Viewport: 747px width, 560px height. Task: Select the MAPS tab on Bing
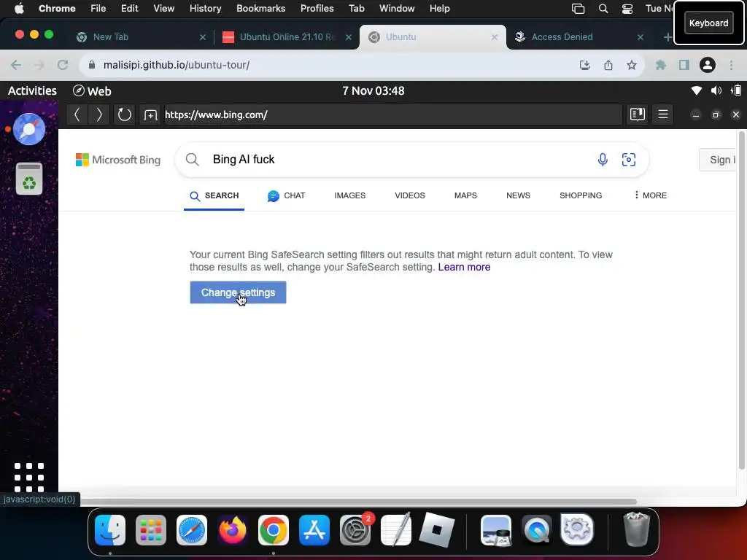coord(465,195)
